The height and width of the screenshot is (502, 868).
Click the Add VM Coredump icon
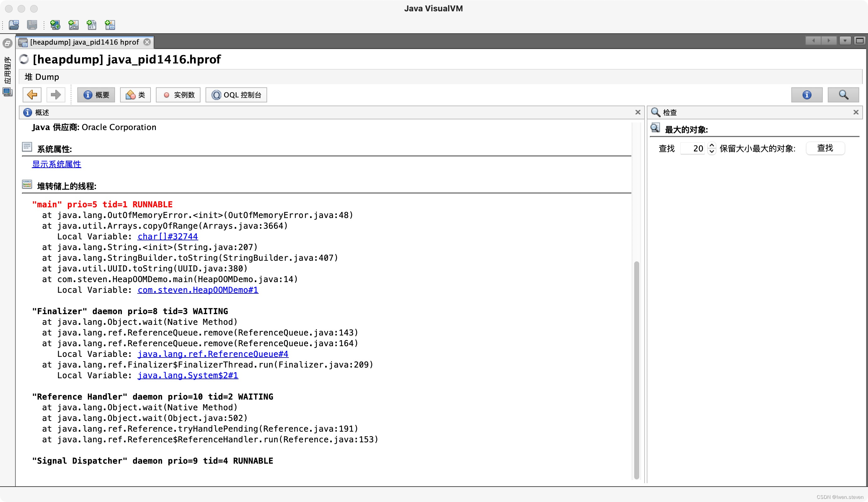[x=92, y=25]
